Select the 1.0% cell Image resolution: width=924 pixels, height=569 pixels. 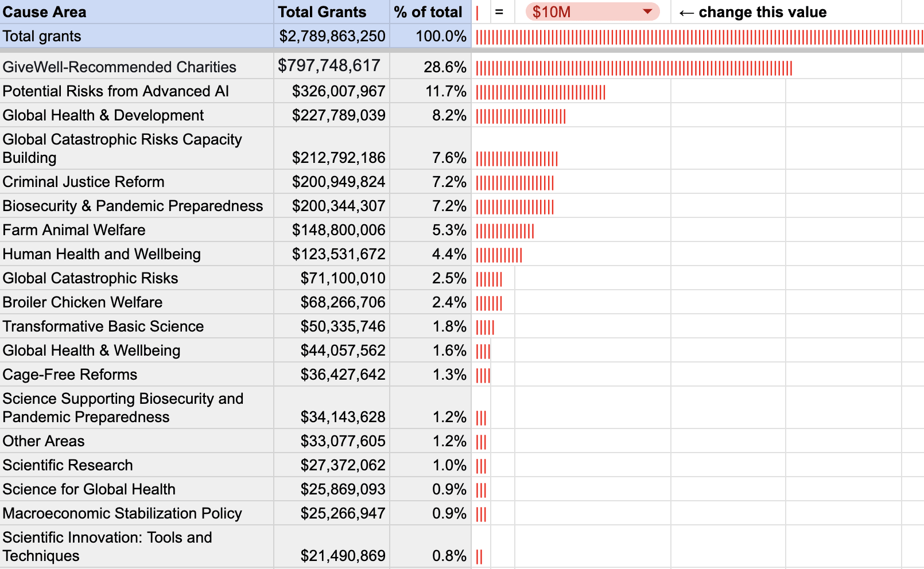click(x=430, y=465)
